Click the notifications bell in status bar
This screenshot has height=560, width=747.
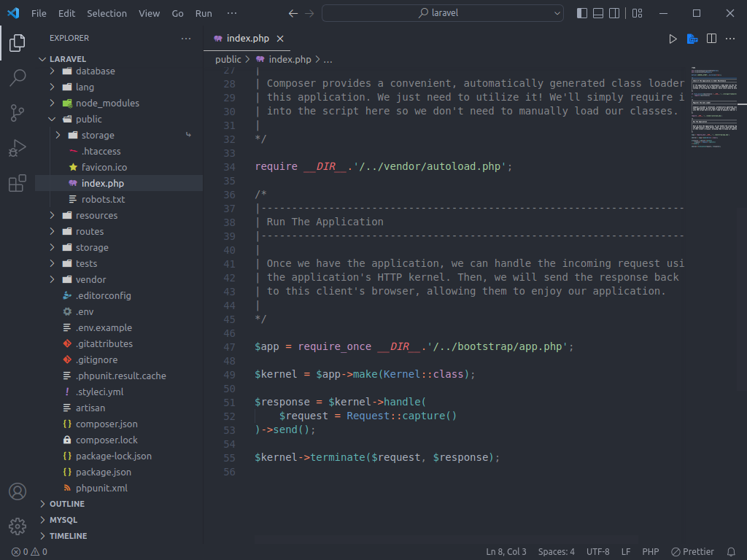(x=731, y=552)
